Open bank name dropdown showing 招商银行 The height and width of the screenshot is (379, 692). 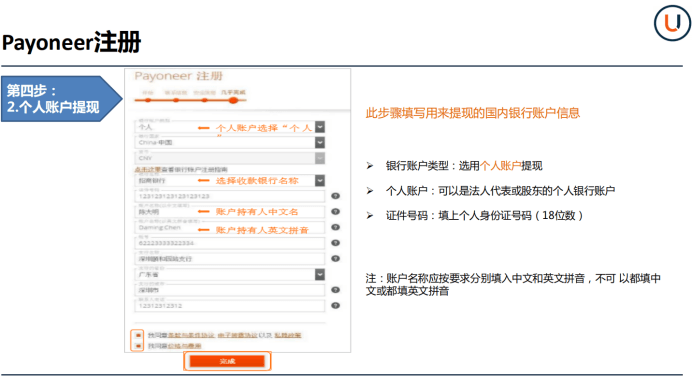pos(320,180)
